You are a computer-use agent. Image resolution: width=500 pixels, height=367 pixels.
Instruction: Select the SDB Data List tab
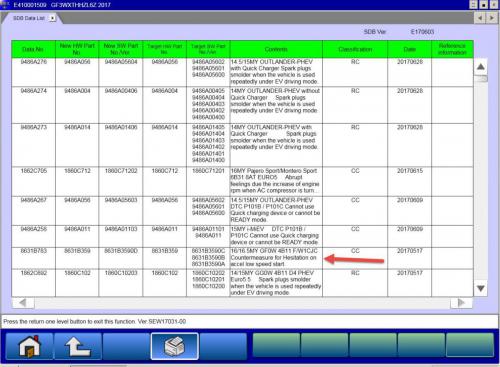pos(29,18)
